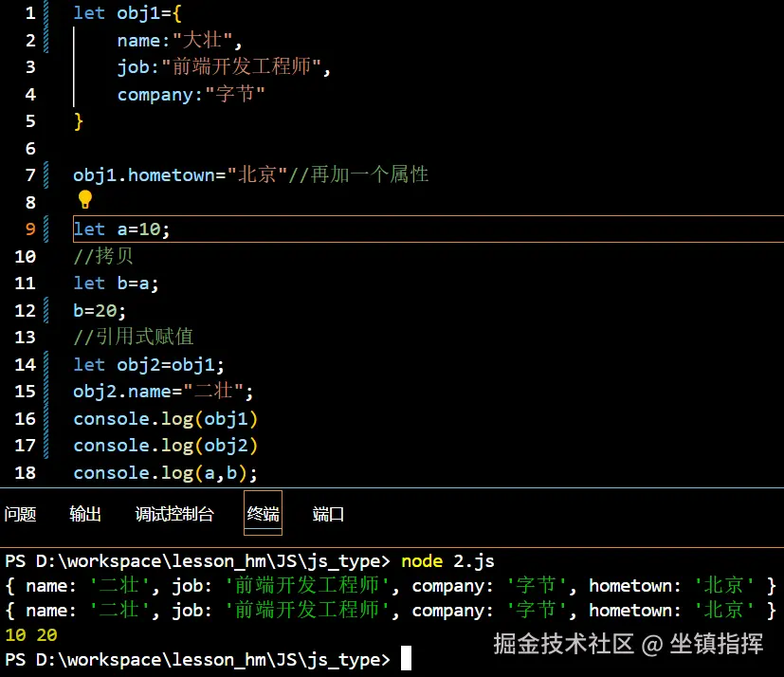Click line number 7 in the gutter
The height and width of the screenshot is (677, 784).
pos(30,175)
